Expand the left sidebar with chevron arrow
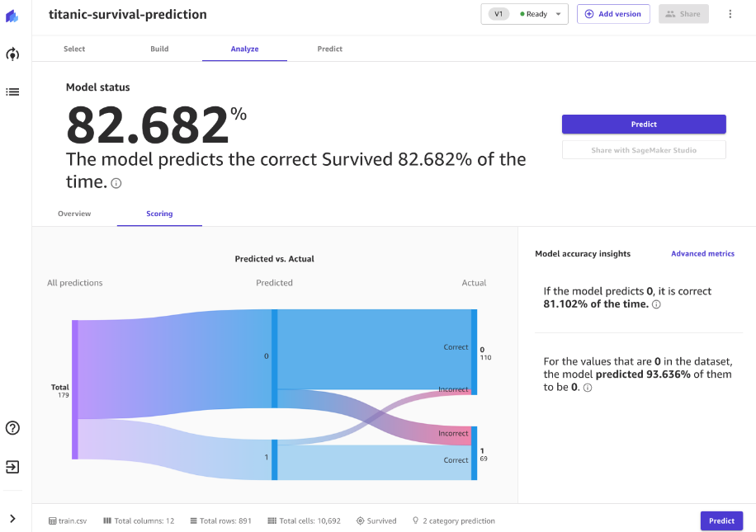The image size is (756, 532). [12, 518]
